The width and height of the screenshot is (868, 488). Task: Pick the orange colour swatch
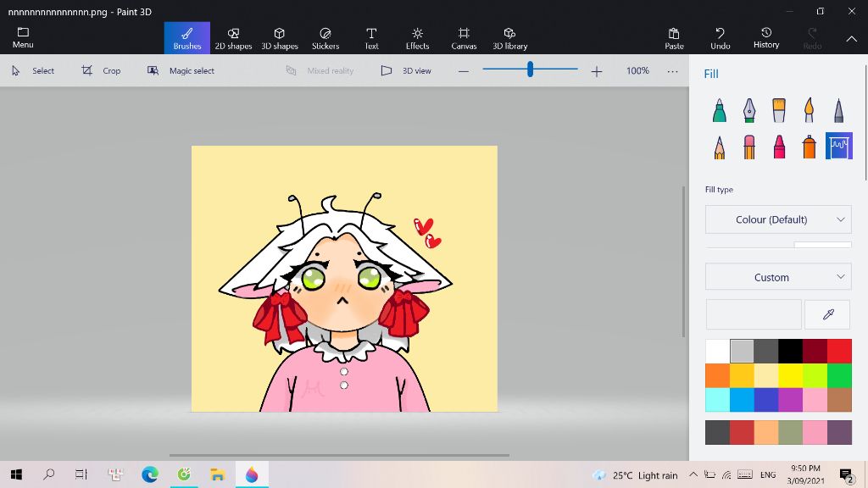(717, 375)
